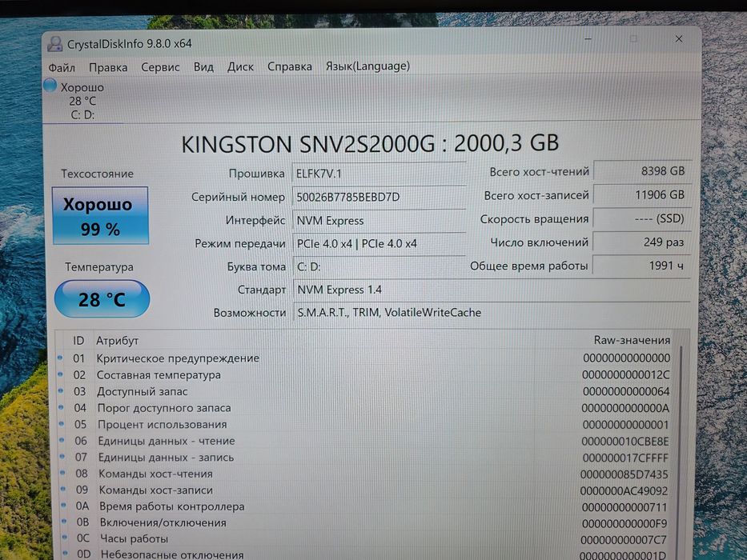The width and height of the screenshot is (747, 560).
Task: Click the Стандарт field NVM Express 1.4
Action: (491, 290)
